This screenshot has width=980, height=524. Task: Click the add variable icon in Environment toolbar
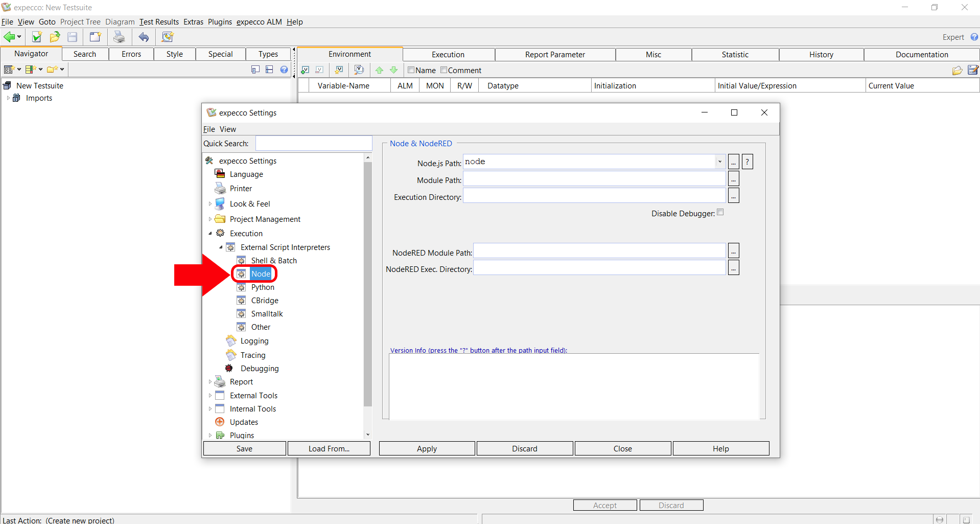tap(305, 70)
